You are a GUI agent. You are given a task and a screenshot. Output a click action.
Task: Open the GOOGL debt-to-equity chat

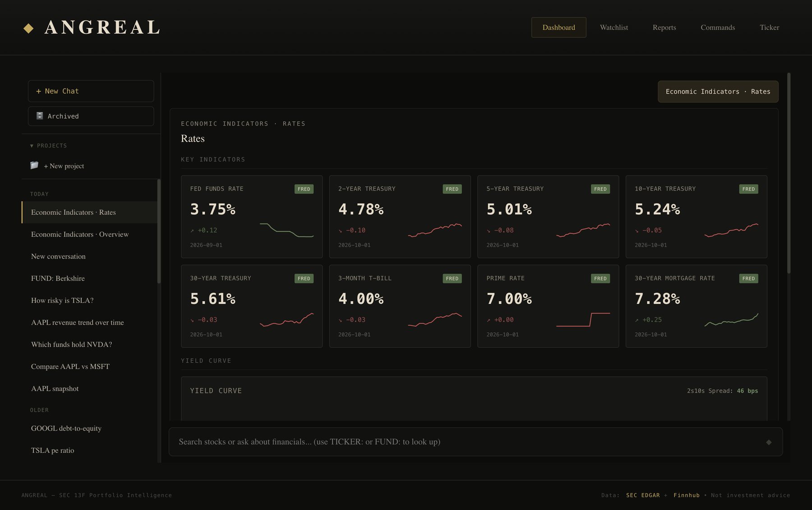click(x=89, y=428)
